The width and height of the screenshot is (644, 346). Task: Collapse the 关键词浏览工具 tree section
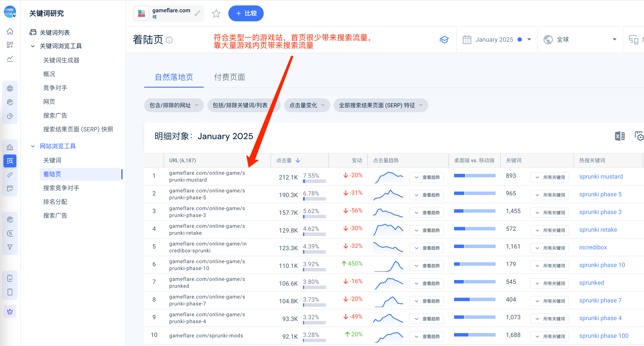[x=33, y=46]
